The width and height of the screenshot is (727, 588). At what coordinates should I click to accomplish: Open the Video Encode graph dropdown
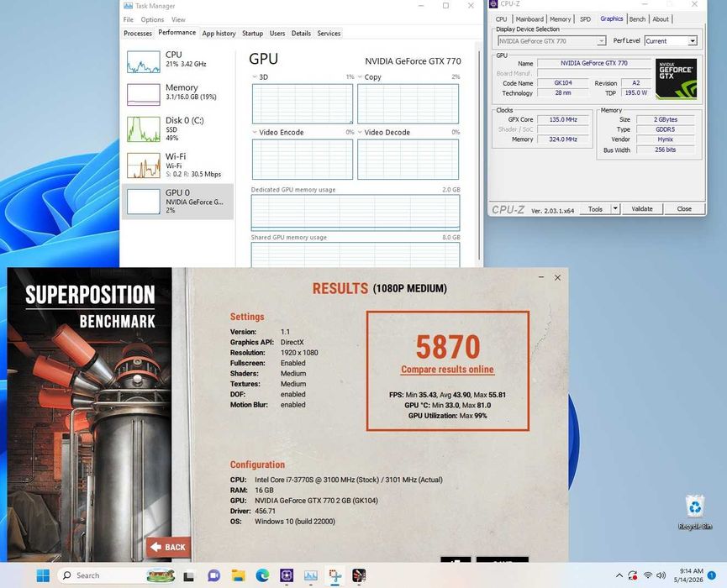point(255,132)
